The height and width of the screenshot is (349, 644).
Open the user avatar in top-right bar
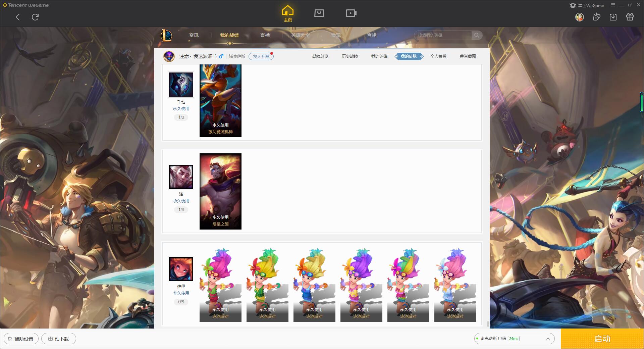coord(580,17)
